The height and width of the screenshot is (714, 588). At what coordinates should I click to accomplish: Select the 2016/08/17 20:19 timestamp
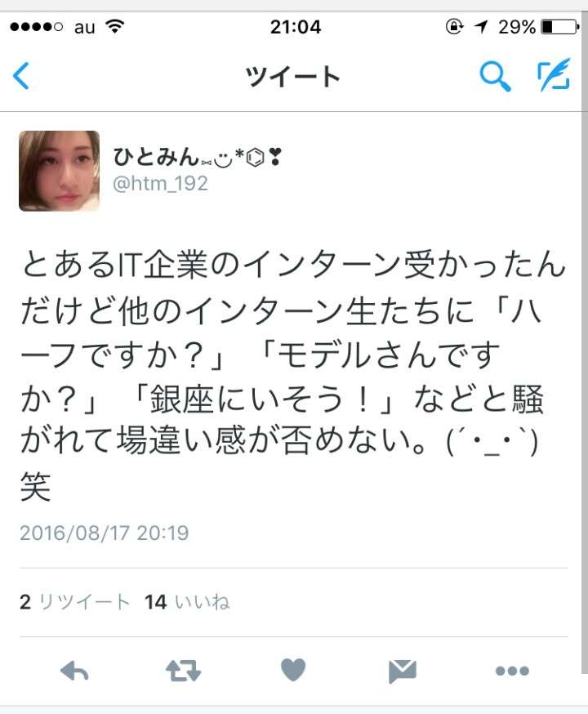(x=105, y=533)
